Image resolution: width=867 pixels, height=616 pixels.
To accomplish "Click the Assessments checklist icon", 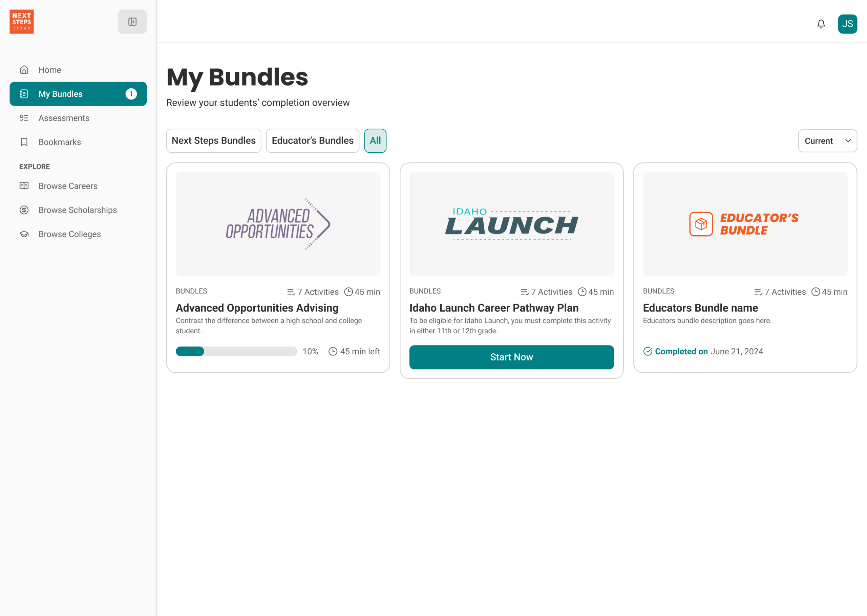I will 24,118.
